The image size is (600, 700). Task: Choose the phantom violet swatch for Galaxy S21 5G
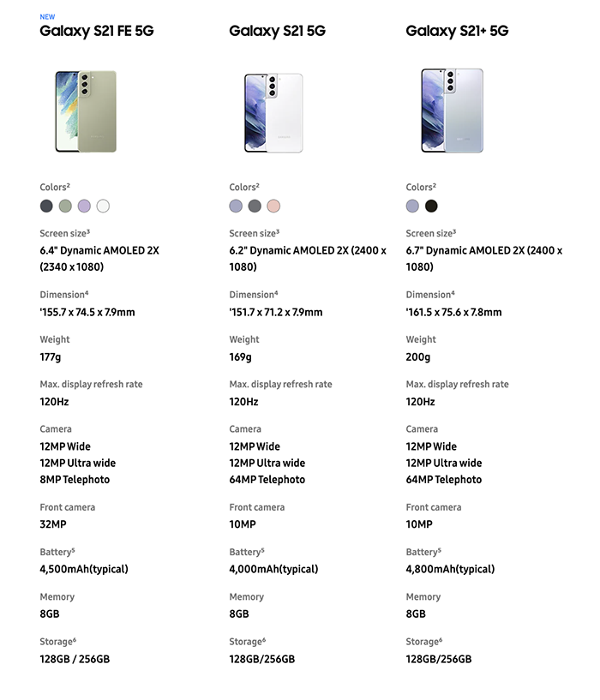point(236,206)
